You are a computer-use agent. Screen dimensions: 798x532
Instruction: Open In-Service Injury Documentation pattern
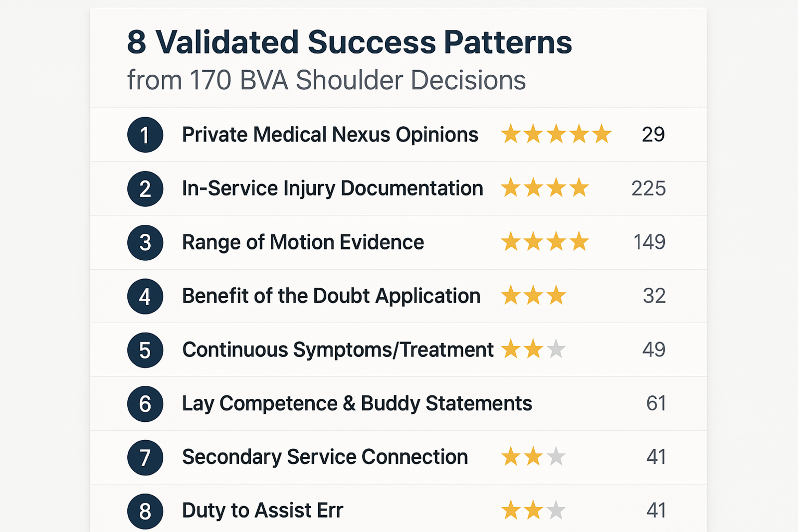332,188
